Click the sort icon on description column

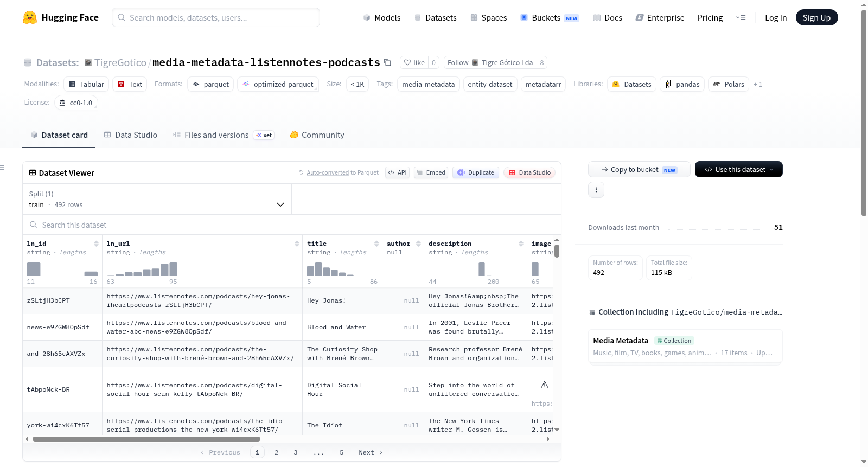(x=521, y=244)
